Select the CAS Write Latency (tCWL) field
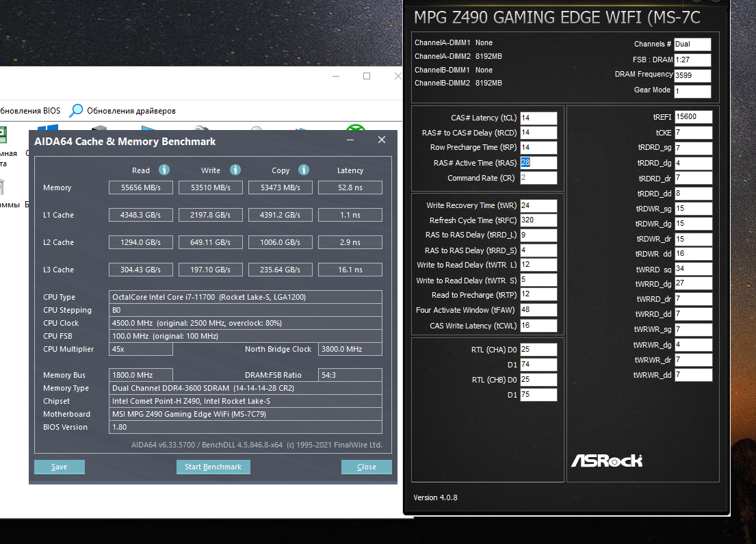The height and width of the screenshot is (544, 756). [538, 326]
